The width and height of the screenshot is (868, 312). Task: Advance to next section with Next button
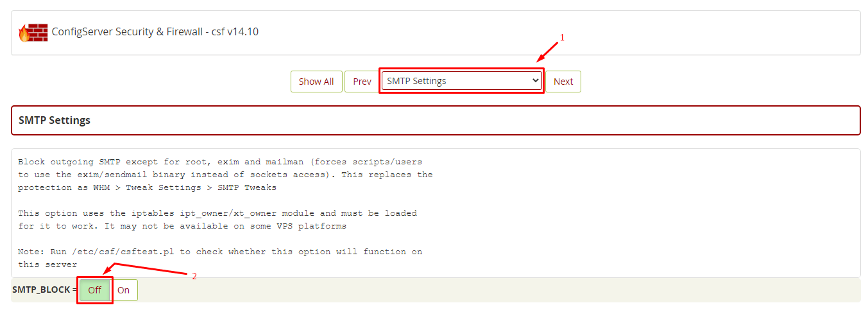pos(563,82)
